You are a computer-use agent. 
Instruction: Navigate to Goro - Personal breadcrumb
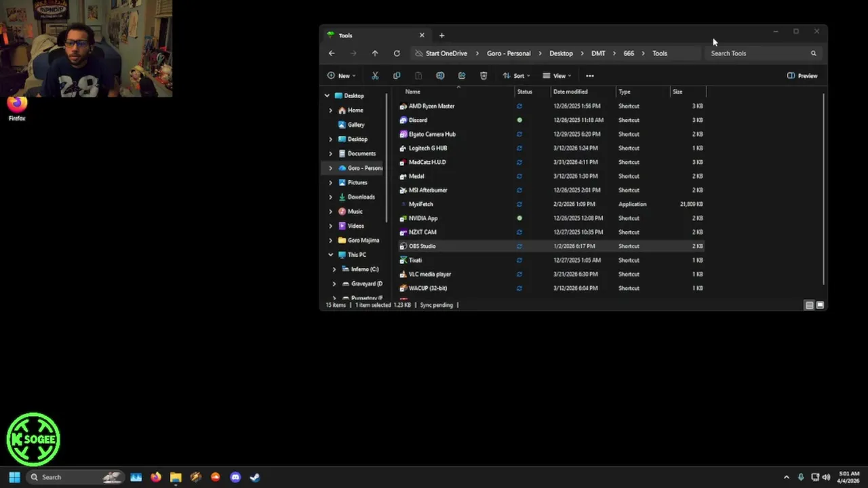click(509, 53)
